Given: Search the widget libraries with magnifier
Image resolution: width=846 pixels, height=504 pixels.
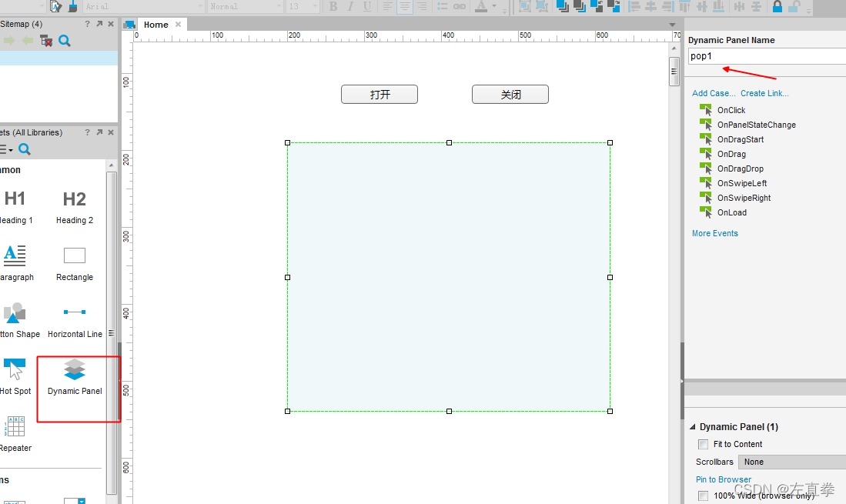Looking at the screenshot, I should [25, 149].
